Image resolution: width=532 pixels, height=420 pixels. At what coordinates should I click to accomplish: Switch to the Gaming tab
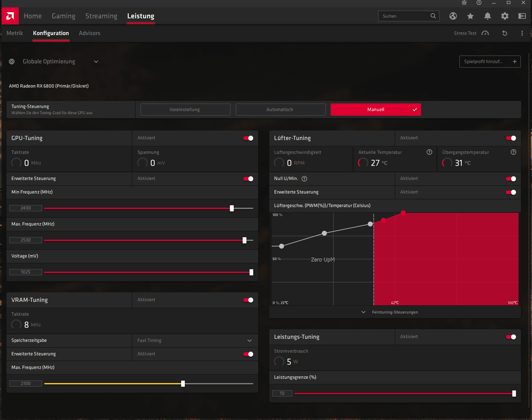(x=63, y=16)
